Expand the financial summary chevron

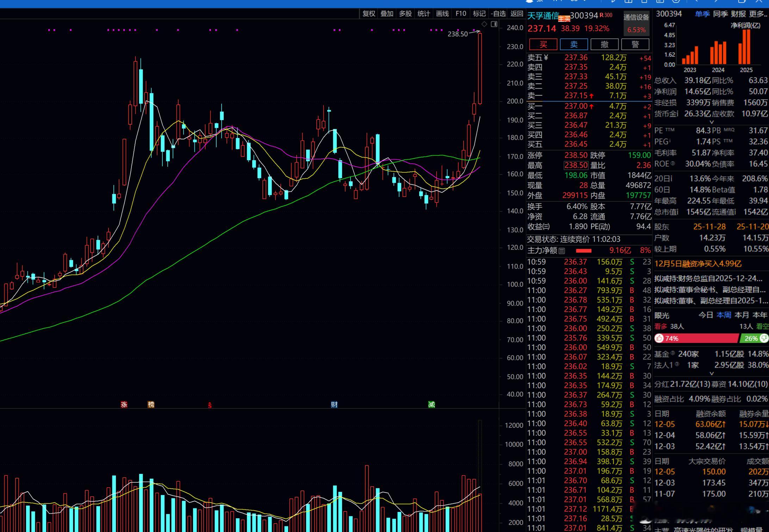[x=711, y=122]
